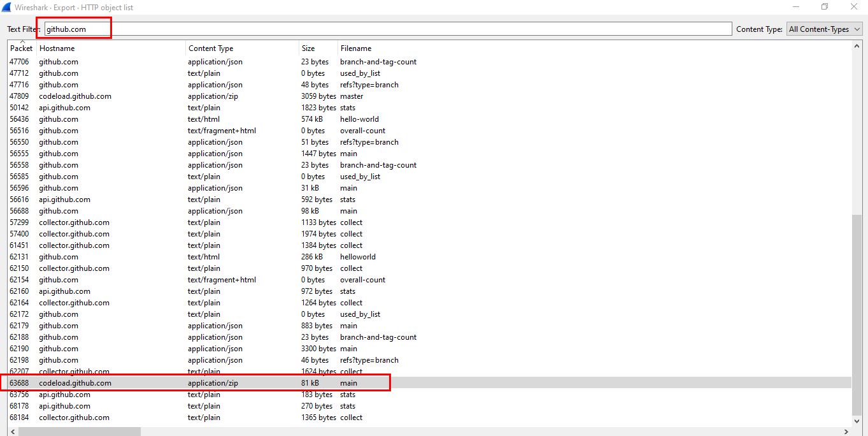Select the row sized 270 bytes
The height and width of the screenshot is (436, 868).
[430, 406]
